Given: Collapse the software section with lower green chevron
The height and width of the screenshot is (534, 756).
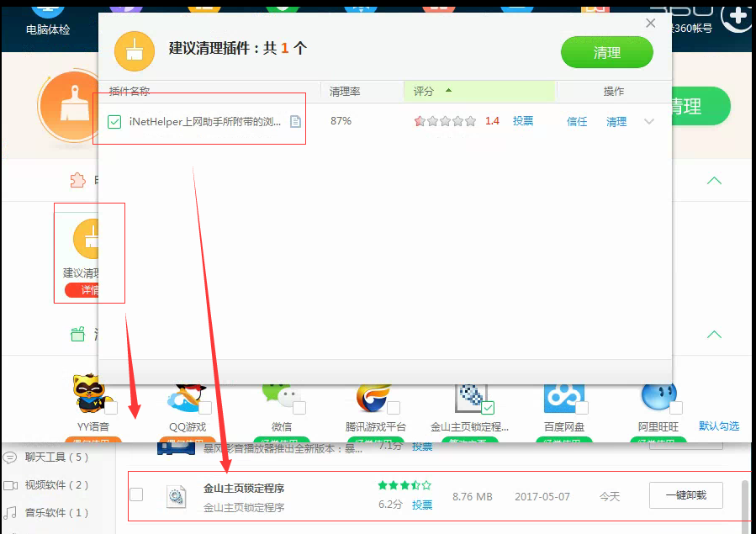Looking at the screenshot, I should 714,335.
